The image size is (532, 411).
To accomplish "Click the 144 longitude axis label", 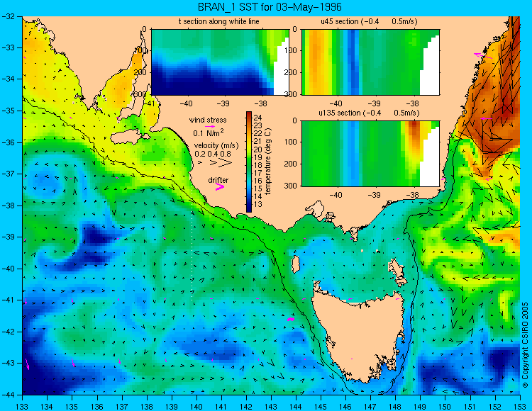I will (x=296, y=406).
